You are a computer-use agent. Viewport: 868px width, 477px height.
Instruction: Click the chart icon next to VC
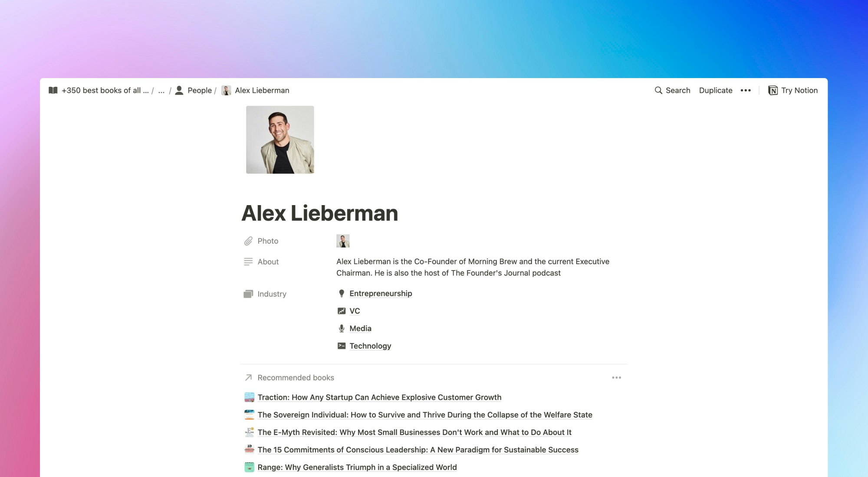[342, 311]
